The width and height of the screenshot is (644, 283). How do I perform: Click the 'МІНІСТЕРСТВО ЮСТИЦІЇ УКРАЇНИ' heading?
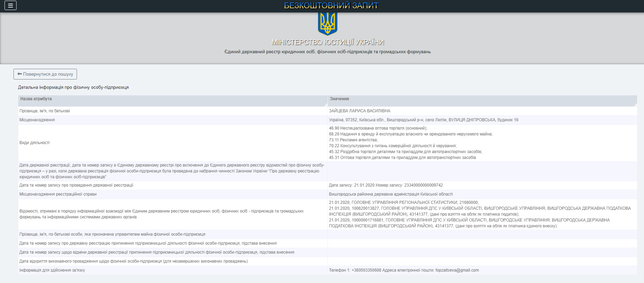click(x=328, y=42)
